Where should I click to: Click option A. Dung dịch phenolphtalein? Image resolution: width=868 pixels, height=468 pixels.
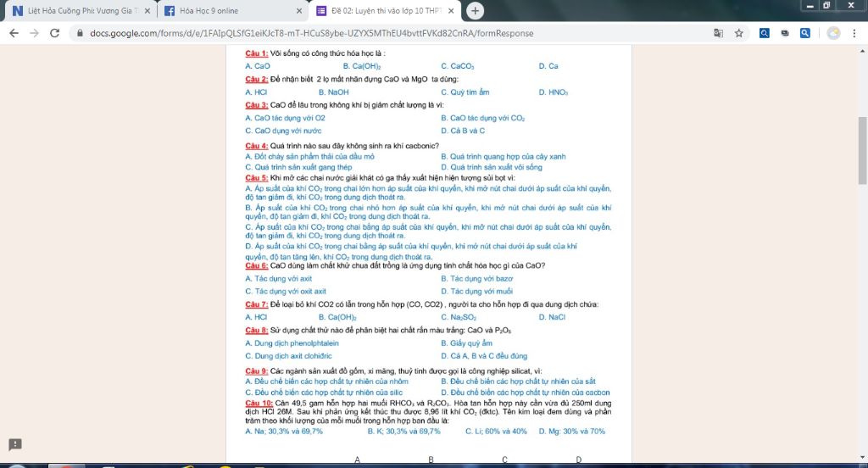(x=292, y=343)
